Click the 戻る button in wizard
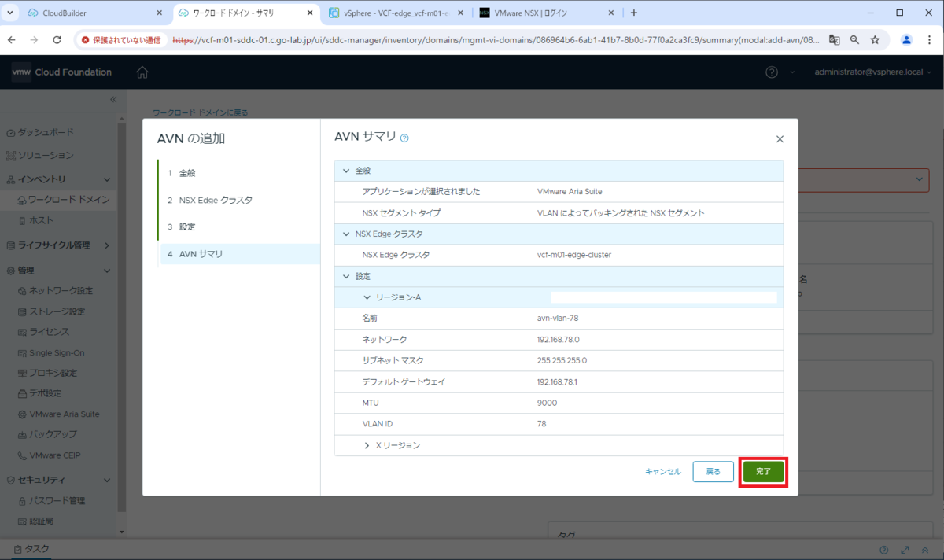 713,471
